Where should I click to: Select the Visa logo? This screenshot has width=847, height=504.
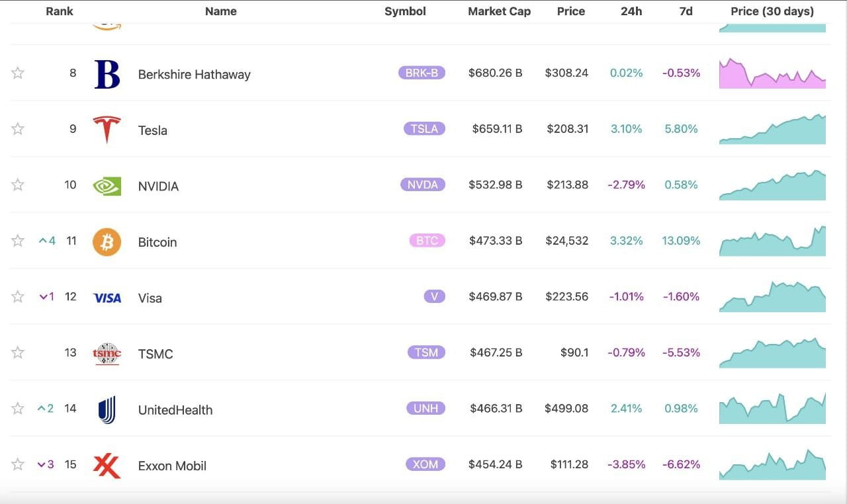click(106, 298)
